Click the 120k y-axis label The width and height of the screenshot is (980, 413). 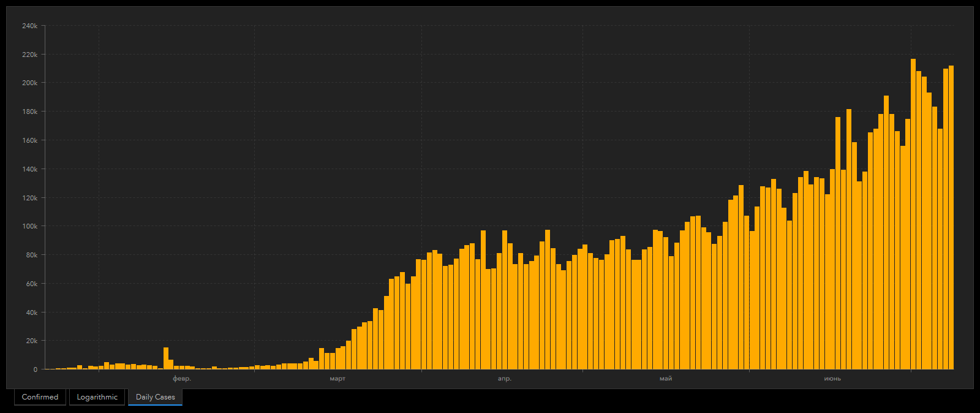[x=29, y=198]
